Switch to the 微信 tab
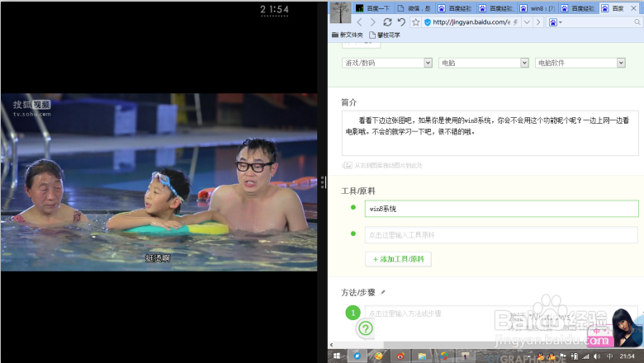 414,8
